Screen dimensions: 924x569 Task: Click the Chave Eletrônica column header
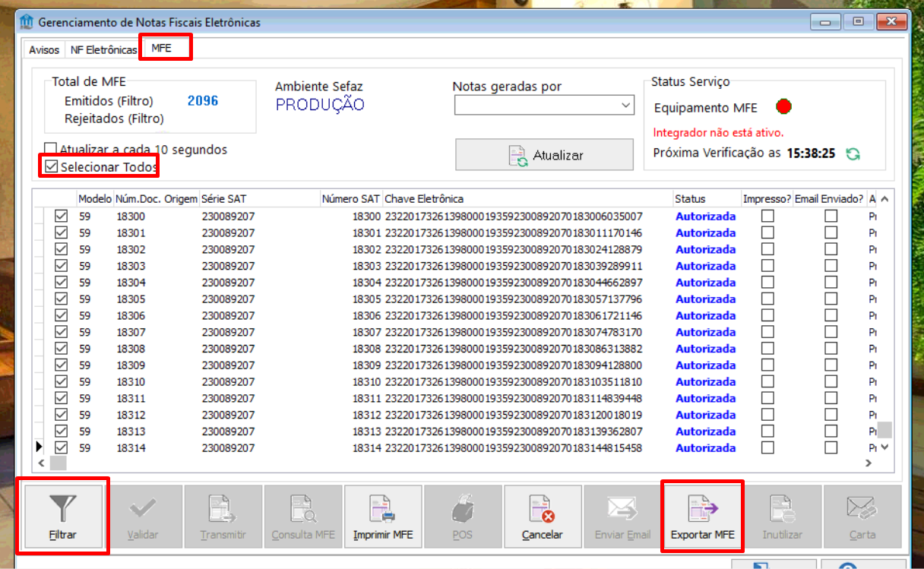pos(527,199)
